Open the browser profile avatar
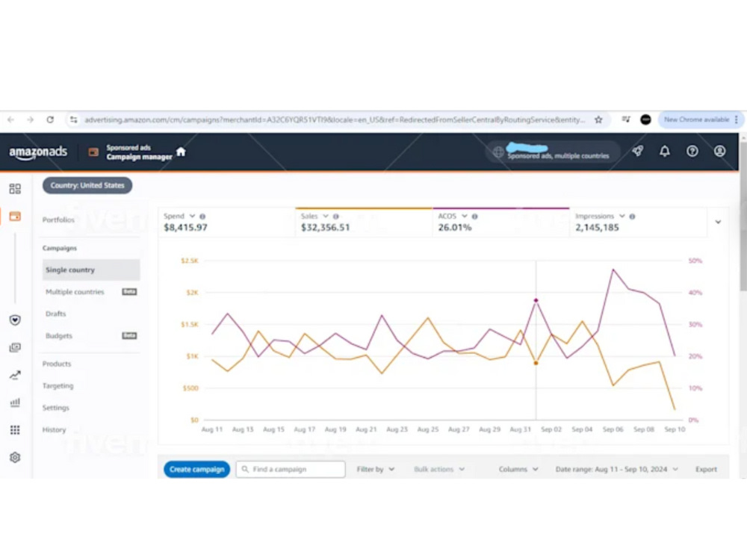 (x=645, y=120)
